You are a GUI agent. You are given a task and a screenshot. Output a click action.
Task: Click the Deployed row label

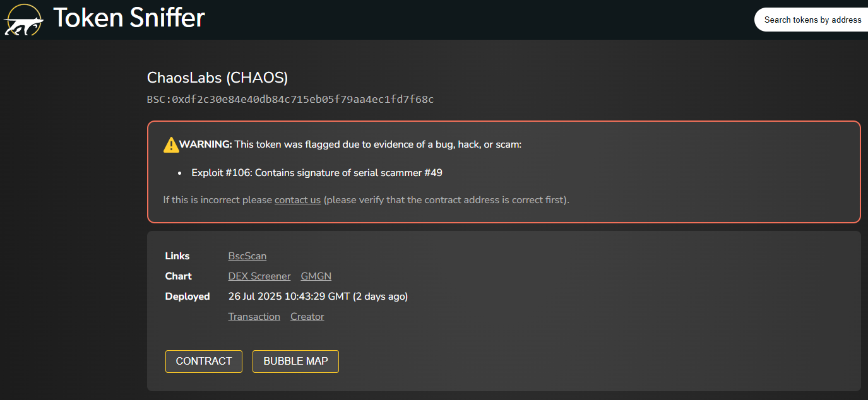(187, 297)
